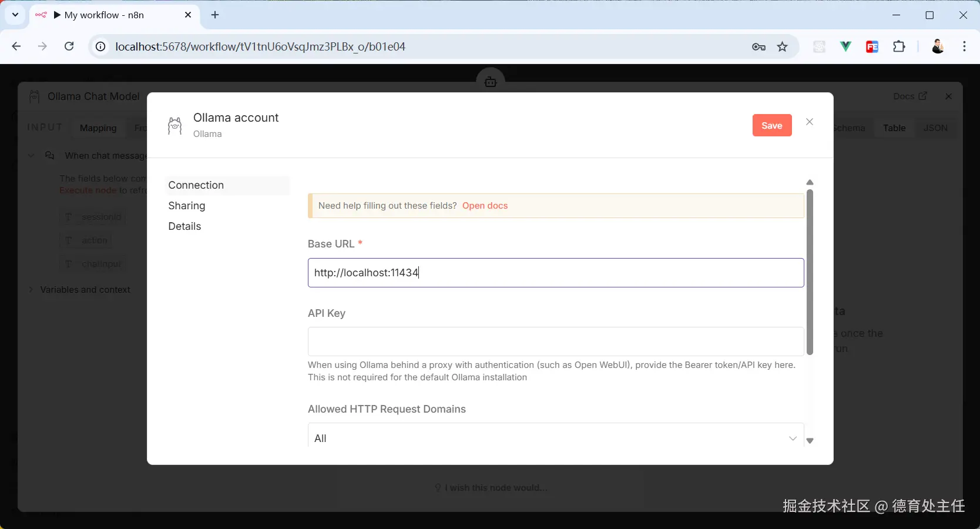This screenshot has width=980, height=529.
Task: Bookmark this page with the star icon
Action: (x=782, y=47)
